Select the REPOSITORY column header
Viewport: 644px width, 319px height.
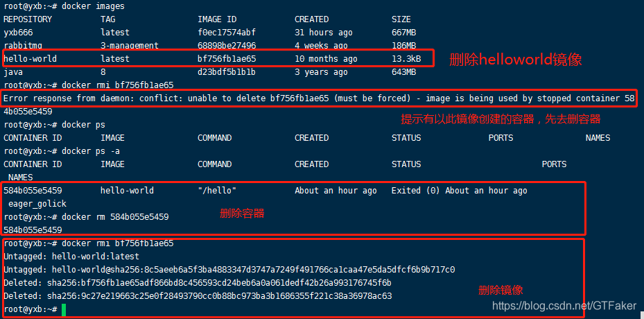tap(28, 19)
